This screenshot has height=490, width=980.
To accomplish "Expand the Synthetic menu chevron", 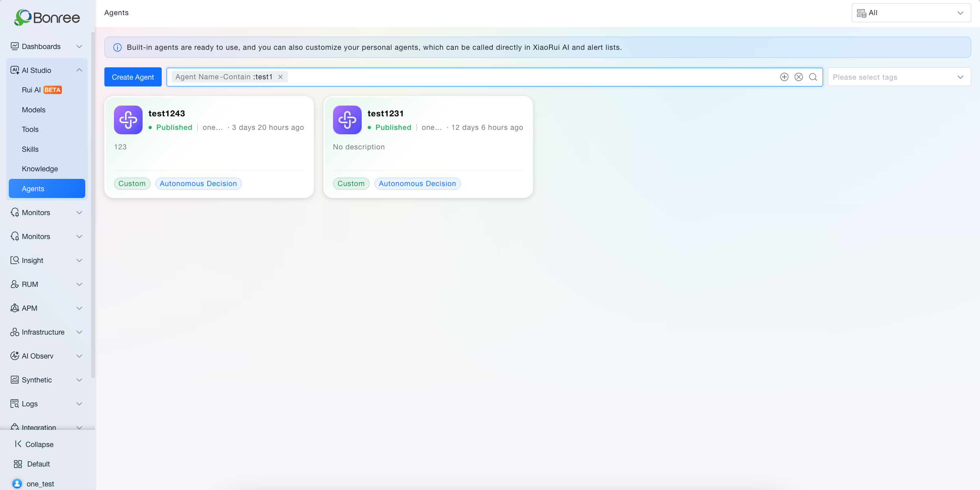I will tap(79, 380).
